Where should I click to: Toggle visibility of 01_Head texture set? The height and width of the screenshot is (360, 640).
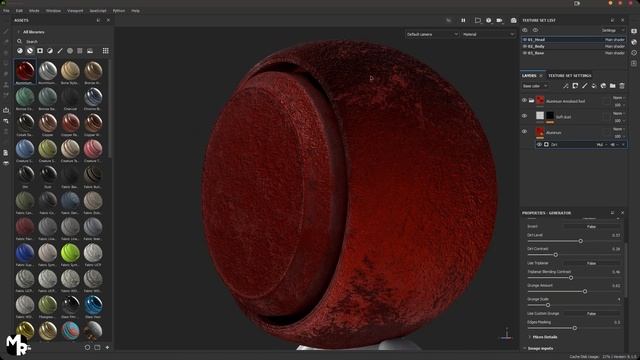pos(525,40)
